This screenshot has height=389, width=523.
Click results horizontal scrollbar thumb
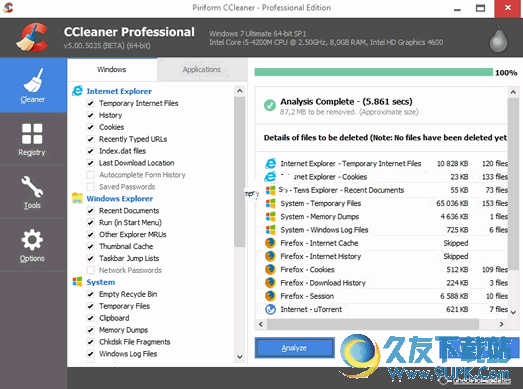pos(373,324)
